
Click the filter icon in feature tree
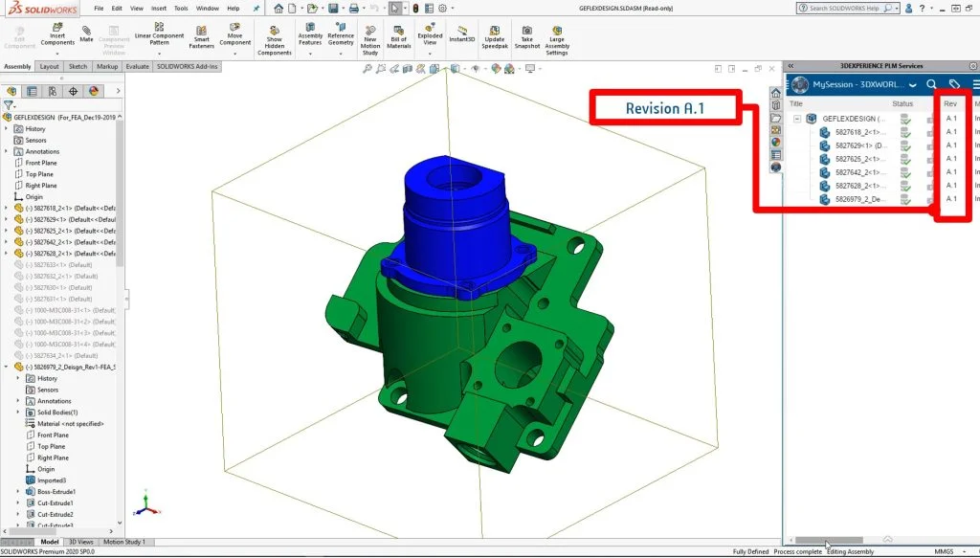point(8,105)
